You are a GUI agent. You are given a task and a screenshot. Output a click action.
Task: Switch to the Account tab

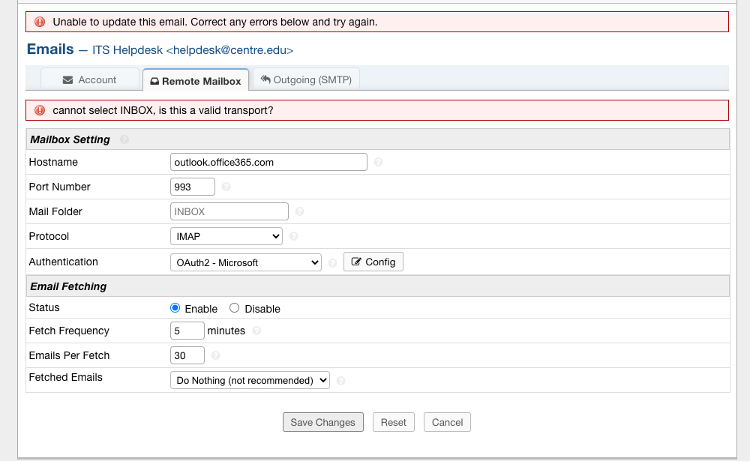[90, 80]
